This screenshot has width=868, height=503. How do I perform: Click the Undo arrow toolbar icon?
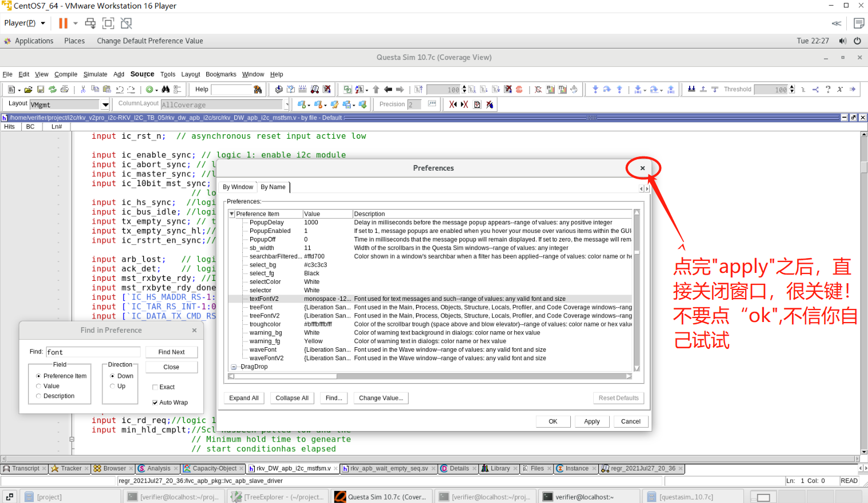119,90
